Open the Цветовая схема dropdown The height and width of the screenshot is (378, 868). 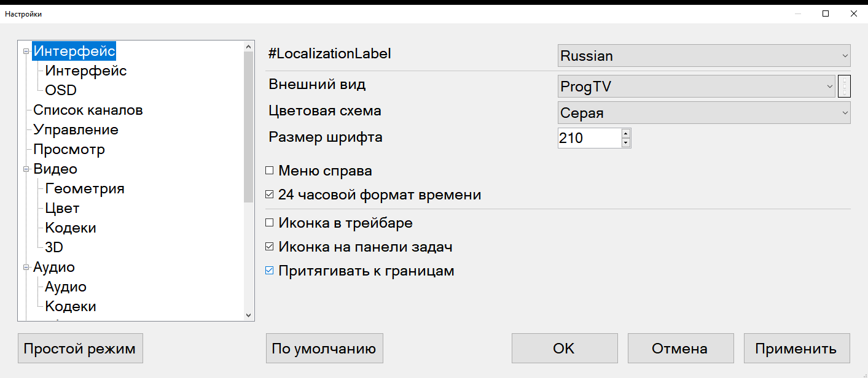tap(703, 113)
